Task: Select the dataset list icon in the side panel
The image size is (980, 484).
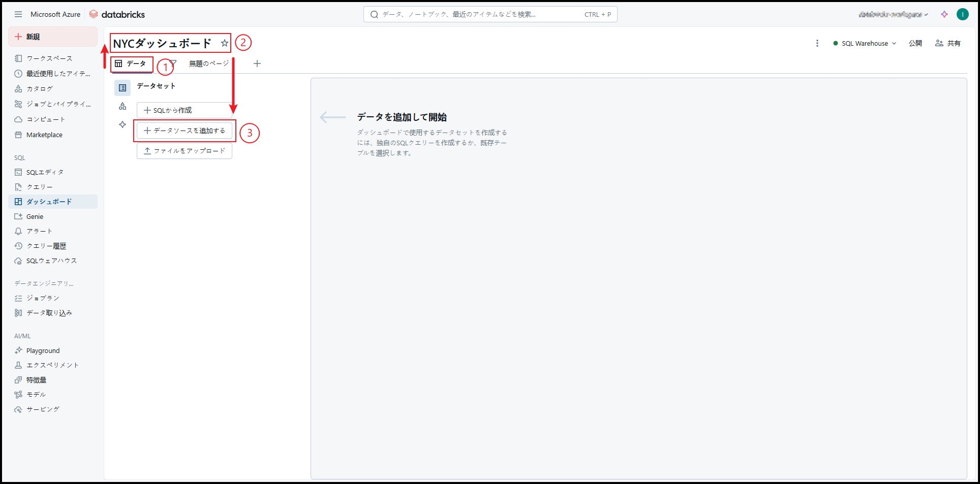Action: [122, 88]
